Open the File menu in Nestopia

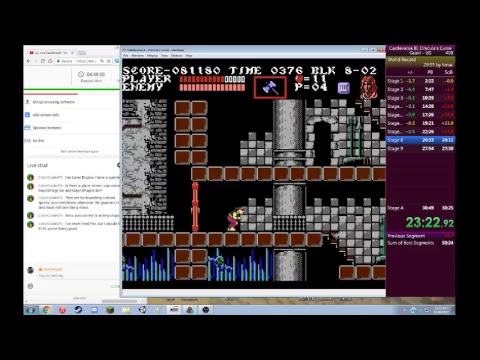pyautogui.click(x=126, y=55)
